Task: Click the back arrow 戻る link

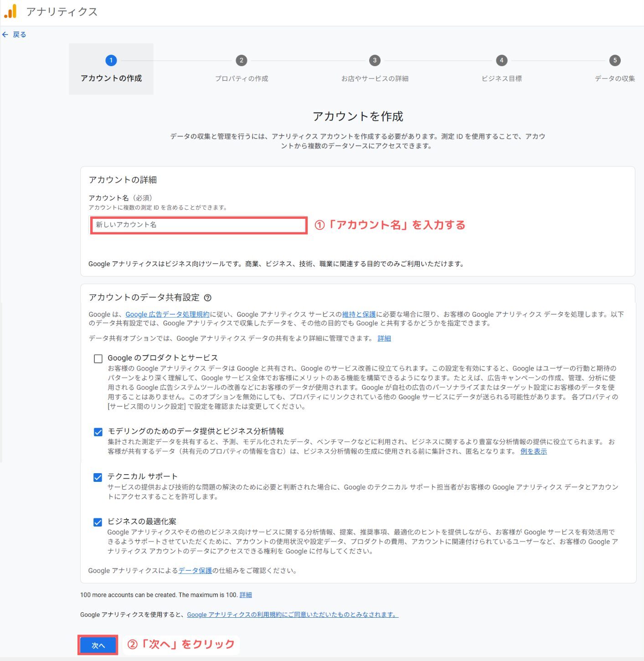Action: (x=14, y=35)
